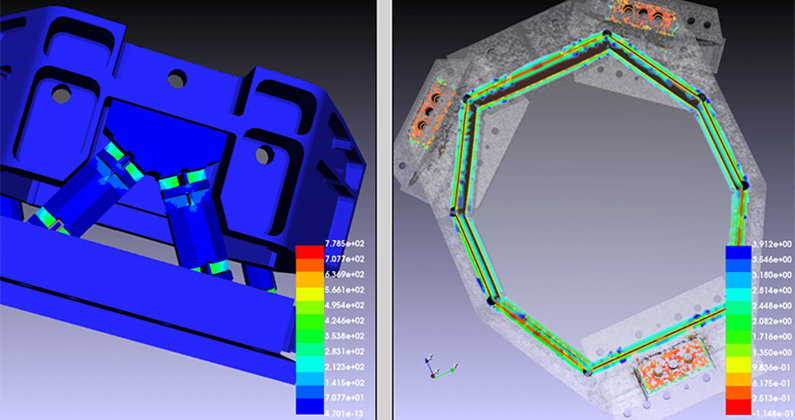This screenshot has width=795, height=420.
Task: Click legend value 3.538e+02
Action: tap(345, 336)
